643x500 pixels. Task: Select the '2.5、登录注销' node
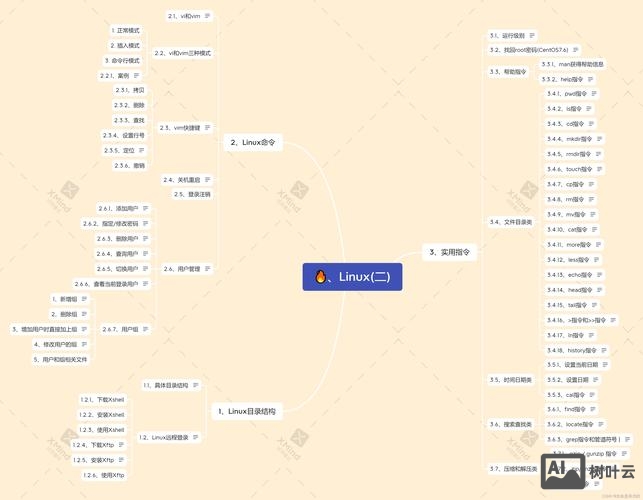(192, 194)
